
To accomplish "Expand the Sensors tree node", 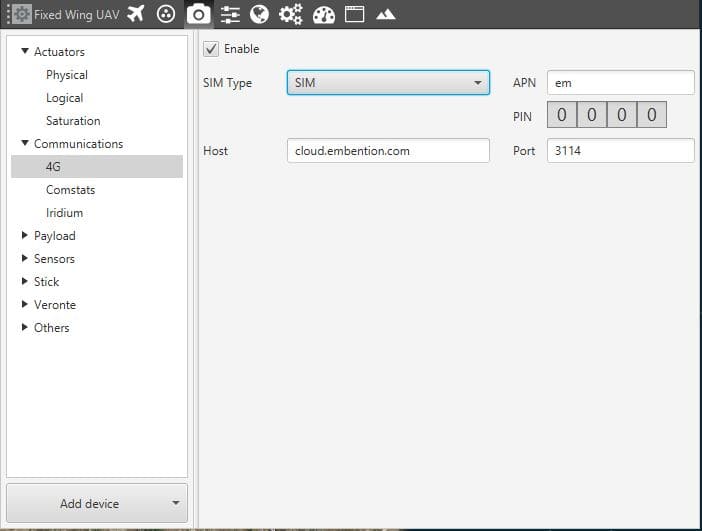I will click(25, 258).
